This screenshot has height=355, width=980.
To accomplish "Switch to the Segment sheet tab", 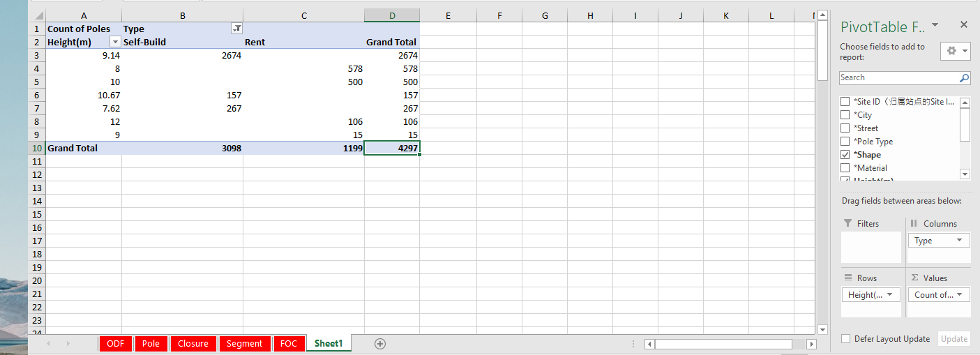I will pyautogui.click(x=244, y=343).
